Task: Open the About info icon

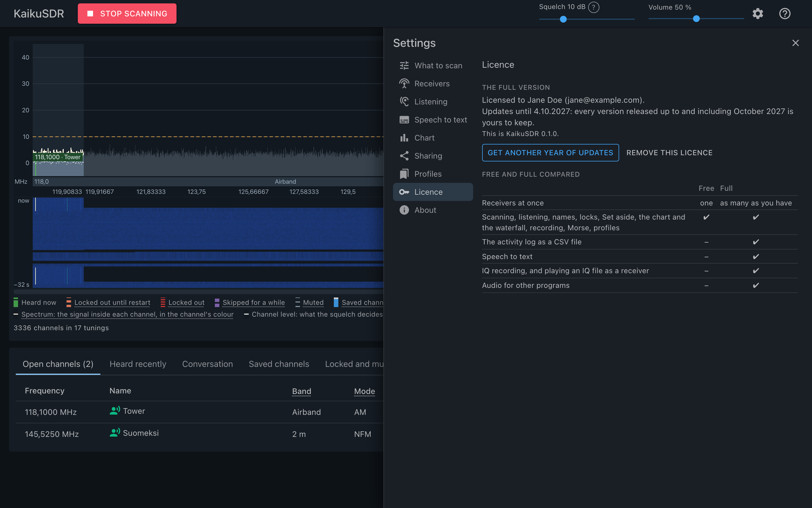Action: [404, 210]
